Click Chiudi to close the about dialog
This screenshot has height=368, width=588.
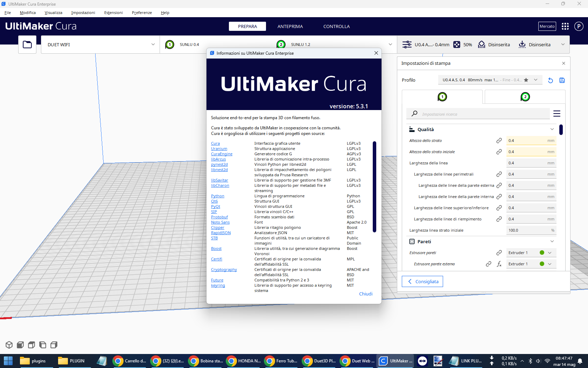366,294
